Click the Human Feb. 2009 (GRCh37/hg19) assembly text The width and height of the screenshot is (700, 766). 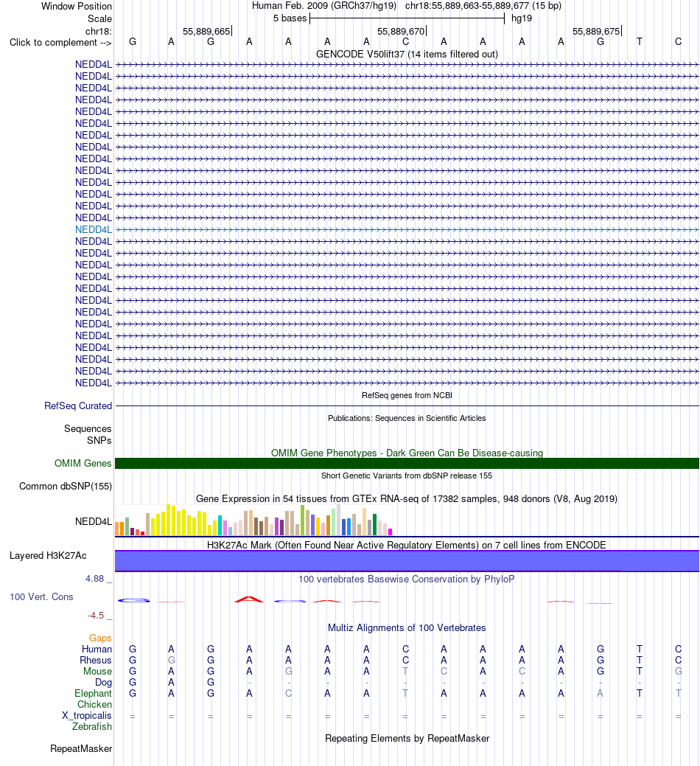324,6
